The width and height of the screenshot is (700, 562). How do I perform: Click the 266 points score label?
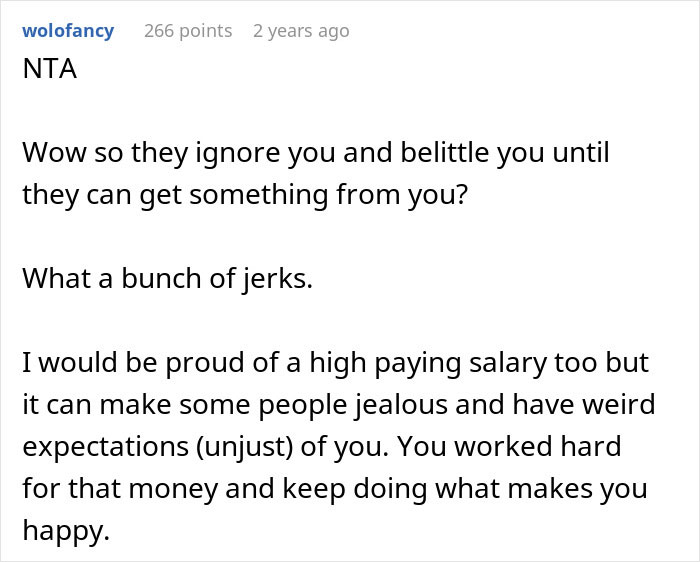(x=187, y=31)
